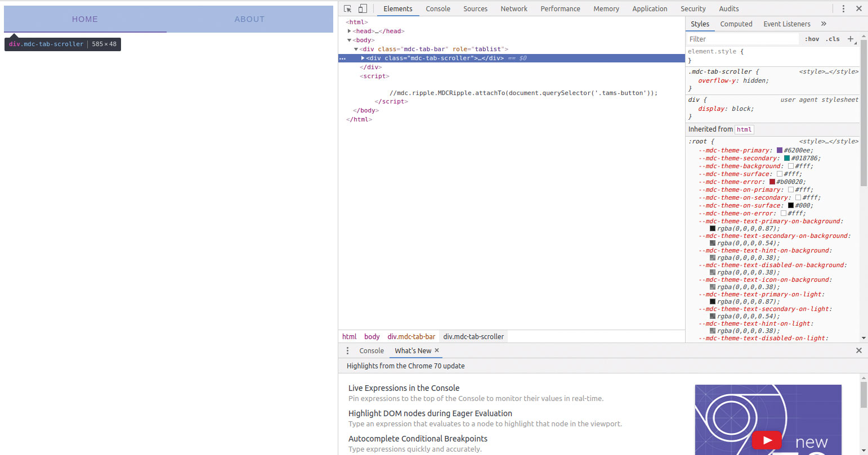Open style source link for .mdc-tab-scroller rule
868x455 pixels.
click(x=829, y=71)
